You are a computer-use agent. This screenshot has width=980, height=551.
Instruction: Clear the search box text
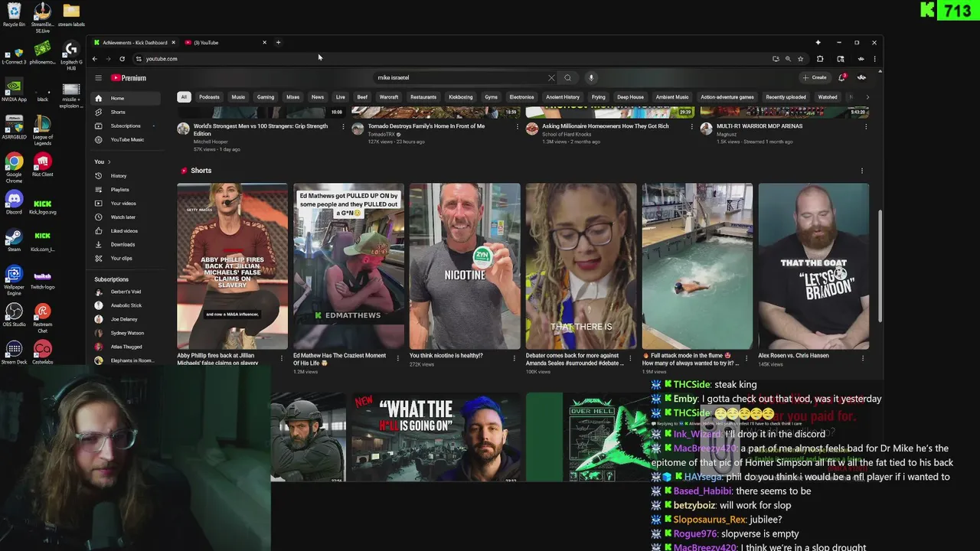(551, 77)
